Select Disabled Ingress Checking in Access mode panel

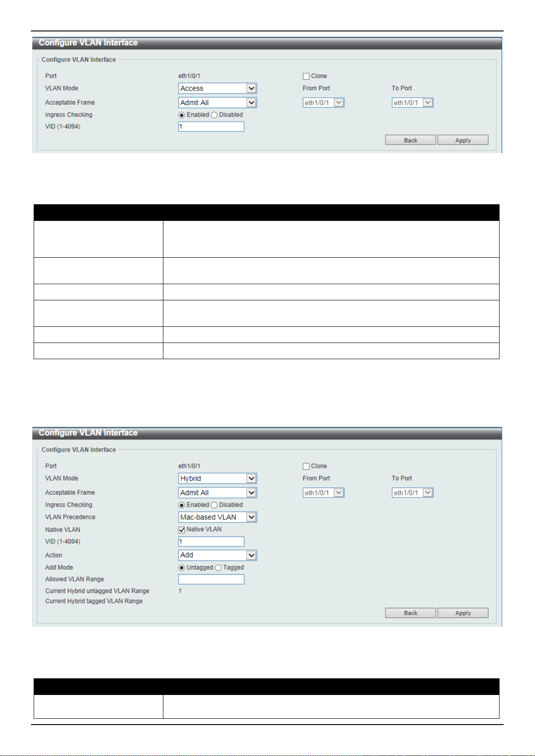point(214,115)
